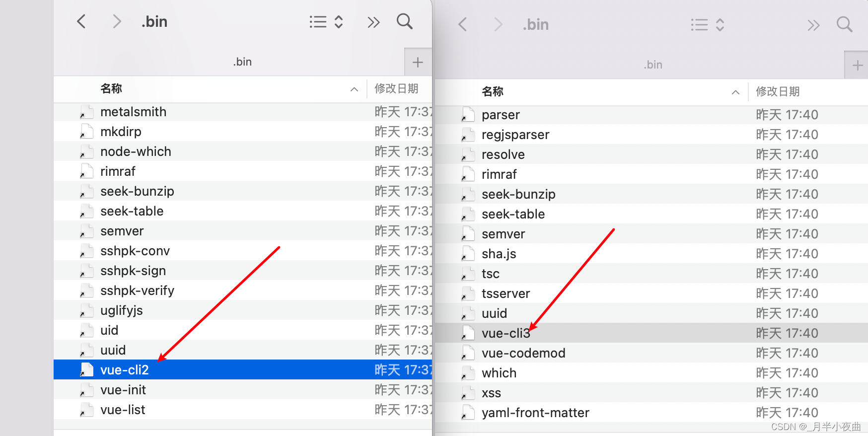Add new tab in left Finder window
Image resolution: width=868 pixels, height=436 pixels.
[418, 62]
